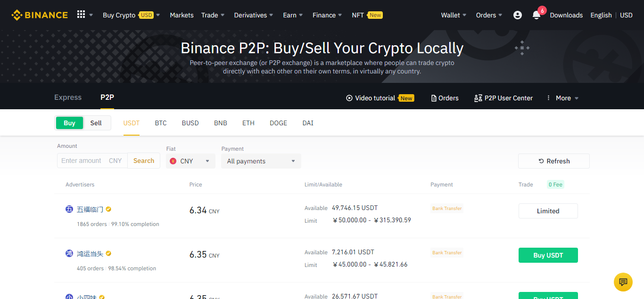Click the CNY fiat currency icon
The image size is (644, 299).
click(x=173, y=161)
